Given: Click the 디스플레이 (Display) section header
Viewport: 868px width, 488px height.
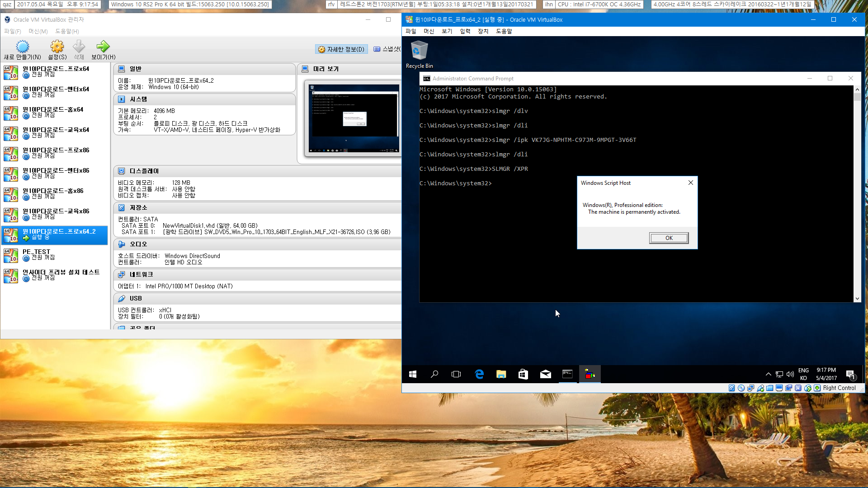Looking at the screenshot, I should pyautogui.click(x=258, y=171).
